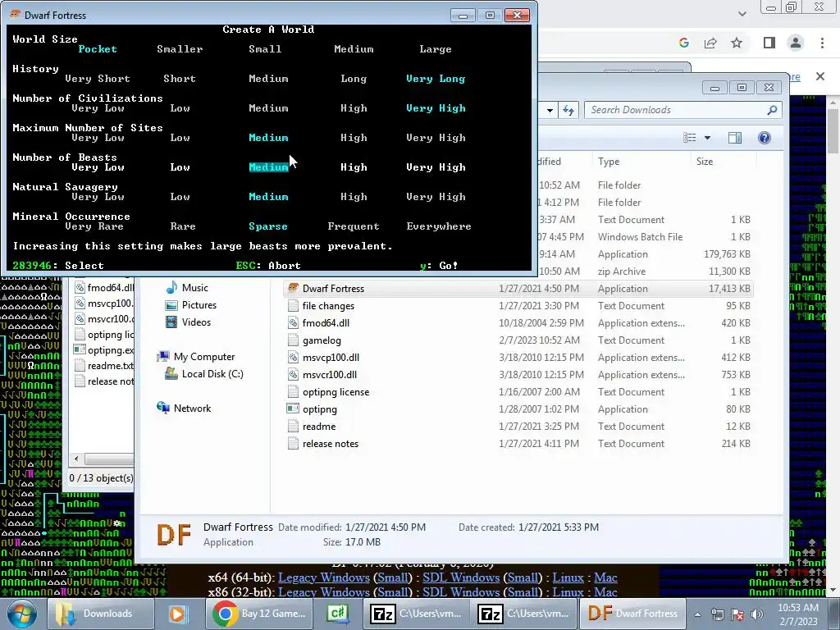840x630 pixels.
Task: Open Music library in navigation pane
Action: coord(186,288)
